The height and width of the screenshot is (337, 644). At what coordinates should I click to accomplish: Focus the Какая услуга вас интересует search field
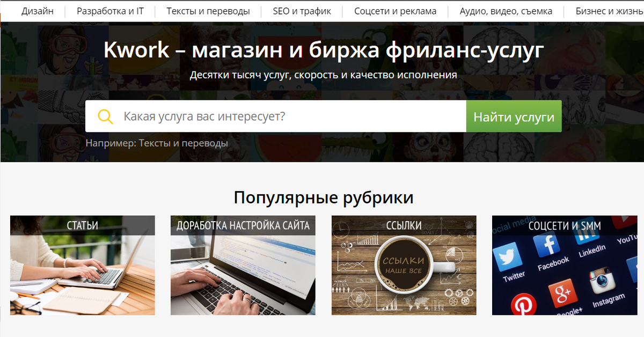point(276,116)
